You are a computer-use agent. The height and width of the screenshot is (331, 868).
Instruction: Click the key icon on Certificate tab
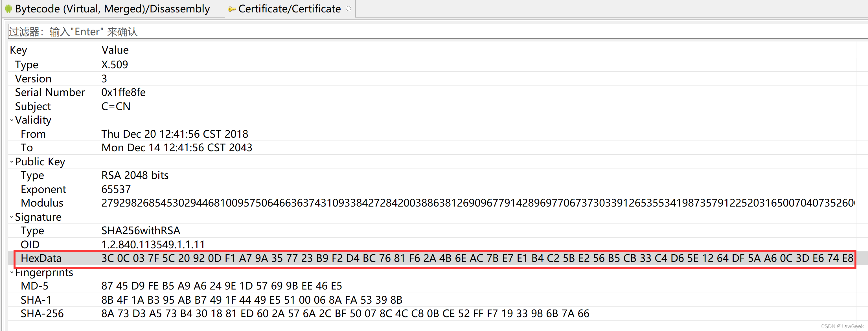[232, 9]
